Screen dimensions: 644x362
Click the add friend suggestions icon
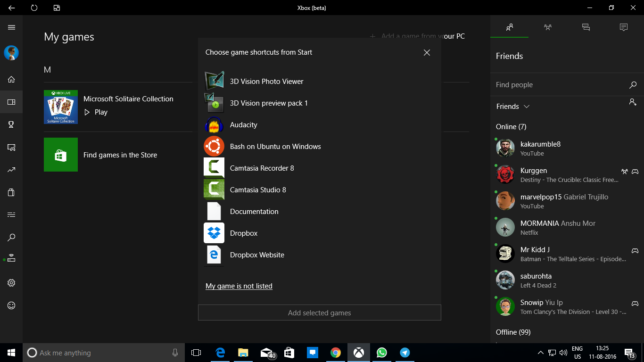coord(633,102)
